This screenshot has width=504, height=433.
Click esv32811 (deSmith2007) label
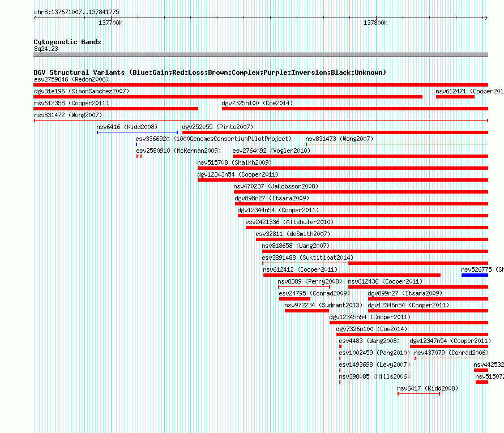coord(293,234)
